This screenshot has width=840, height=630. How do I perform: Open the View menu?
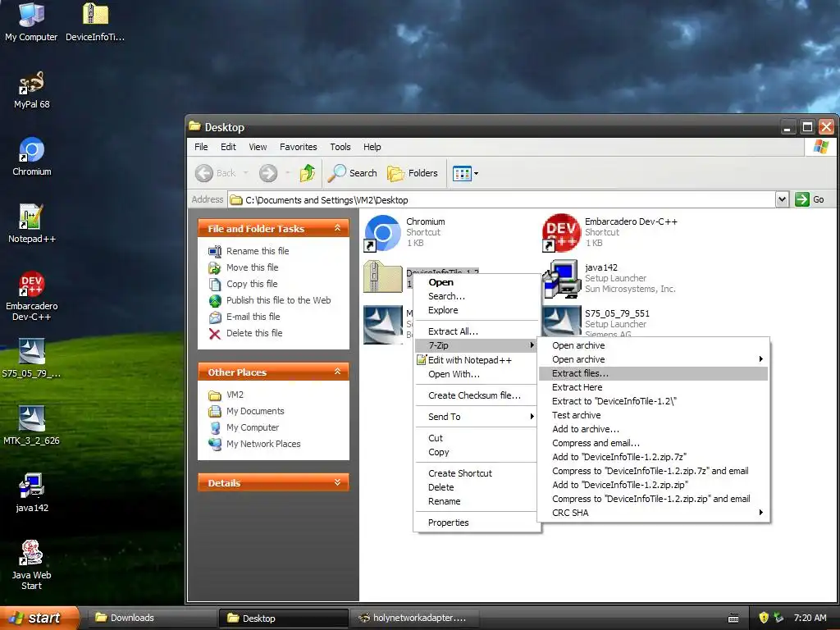point(258,147)
